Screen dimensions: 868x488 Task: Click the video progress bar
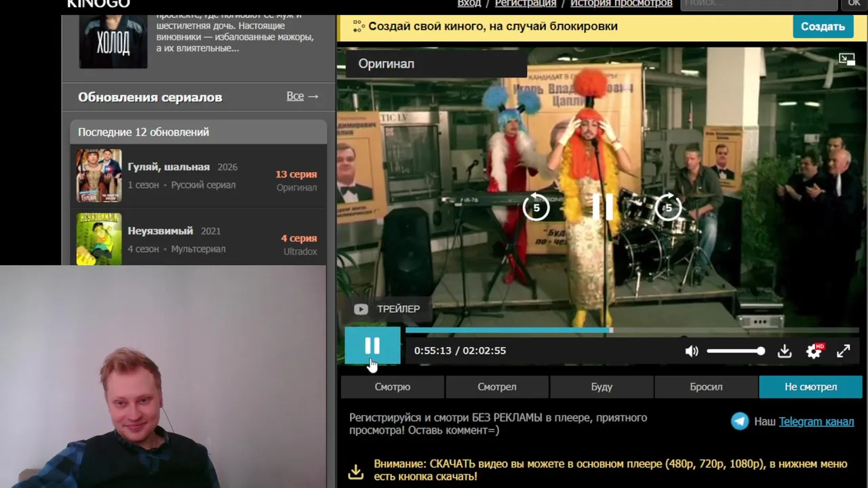(632, 330)
